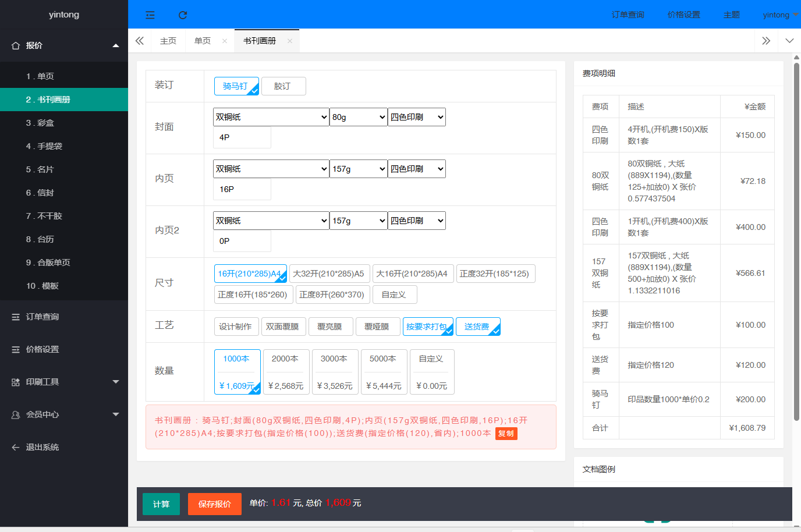The width and height of the screenshot is (801, 532).
Task: Toggle 覆哑膜 craft option
Action: tap(377, 327)
